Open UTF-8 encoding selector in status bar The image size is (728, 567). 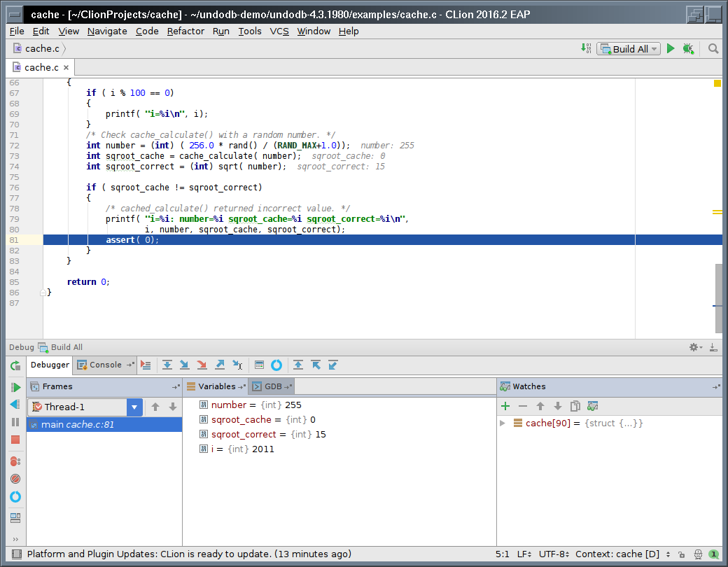click(x=554, y=554)
